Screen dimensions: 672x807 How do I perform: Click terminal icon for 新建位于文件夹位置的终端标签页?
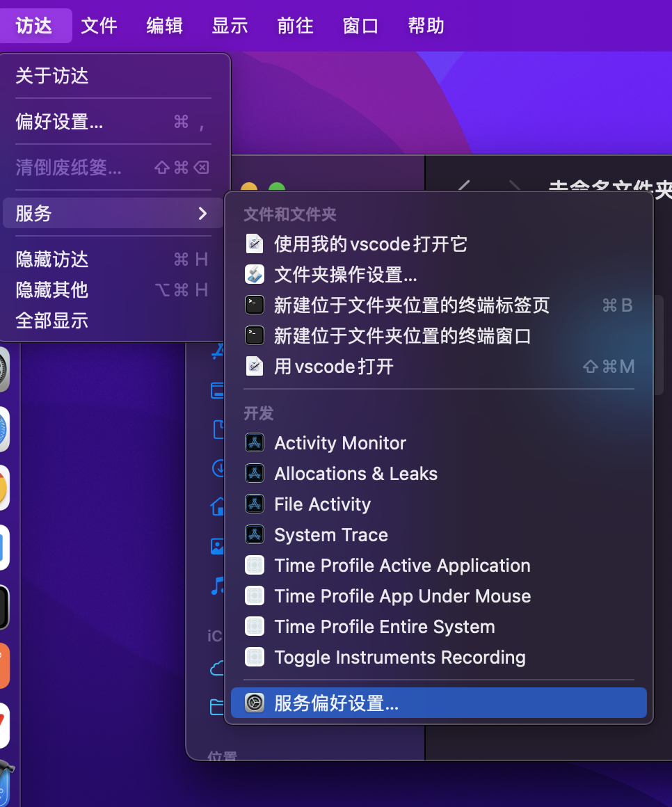pyautogui.click(x=254, y=305)
